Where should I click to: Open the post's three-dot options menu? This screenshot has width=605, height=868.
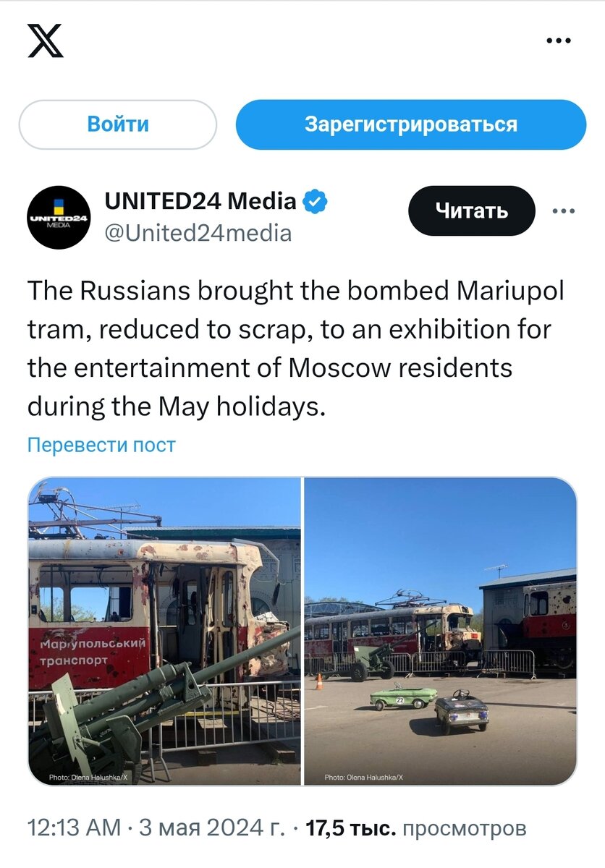pos(563,211)
